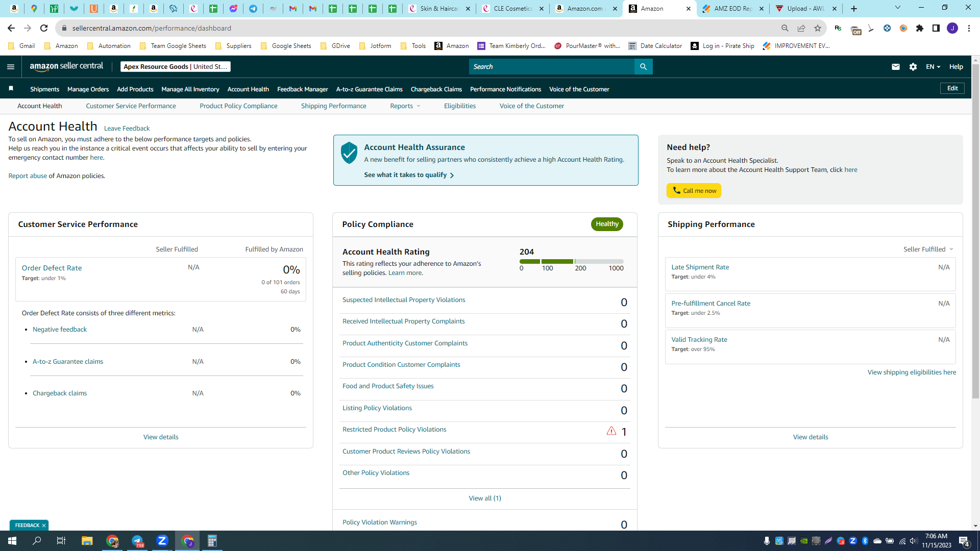Click the Account Health Rating progress bar
The image size is (980, 551).
click(x=571, y=261)
